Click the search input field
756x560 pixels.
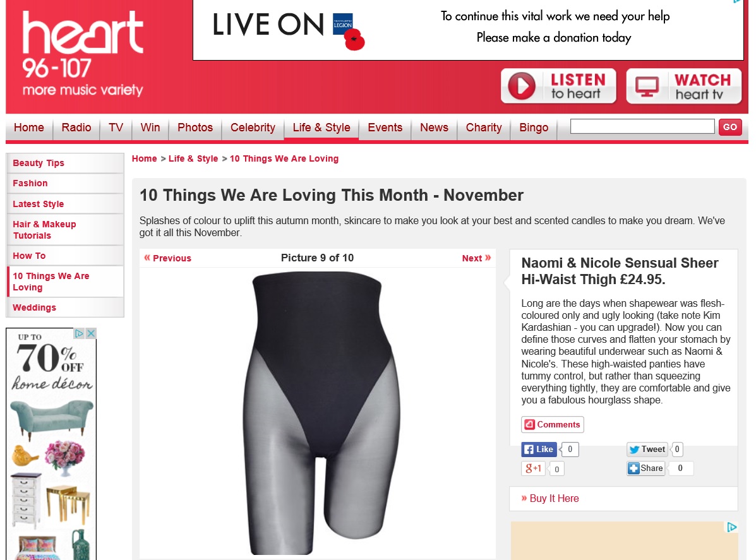pos(642,127)
